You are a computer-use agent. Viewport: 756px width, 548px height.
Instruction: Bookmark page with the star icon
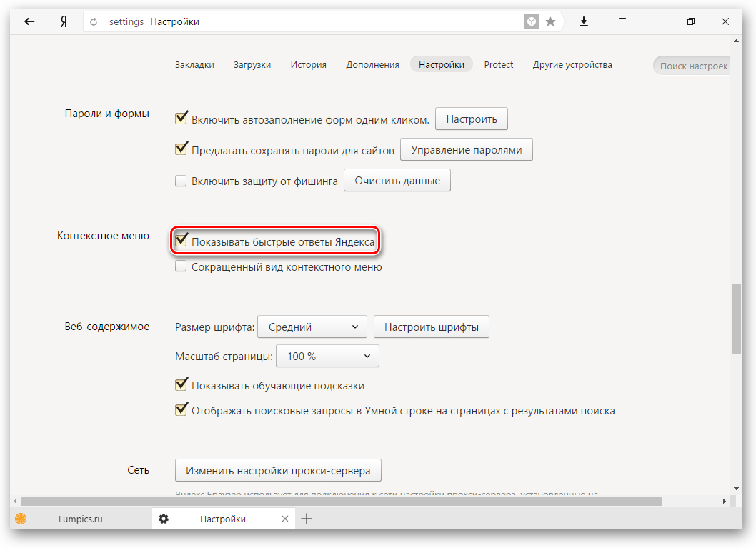(551, 22)
